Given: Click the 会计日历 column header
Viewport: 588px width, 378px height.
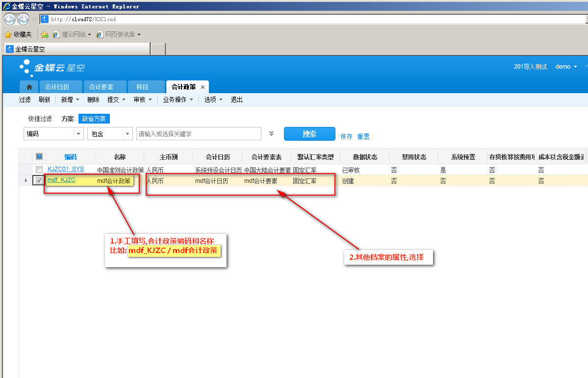Looking at the screenshot, I should (x=218, y=157).
